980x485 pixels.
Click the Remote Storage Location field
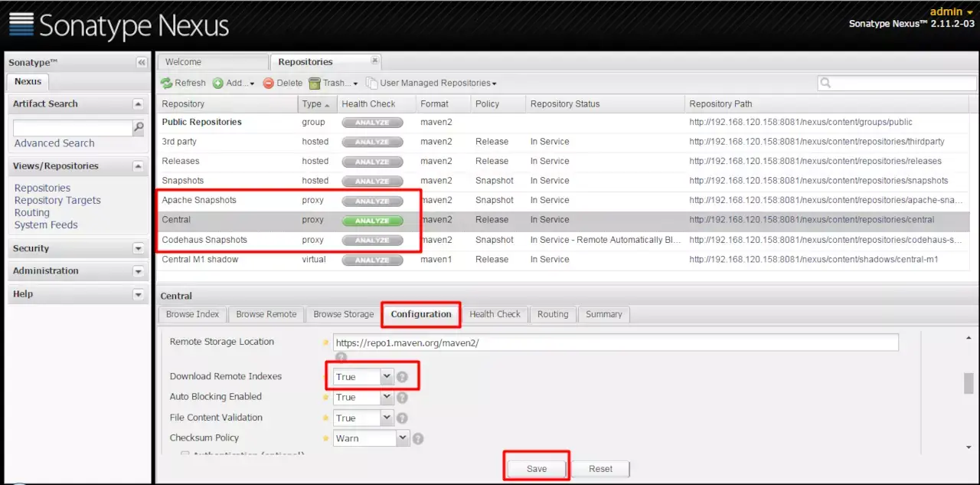(615, 342)
